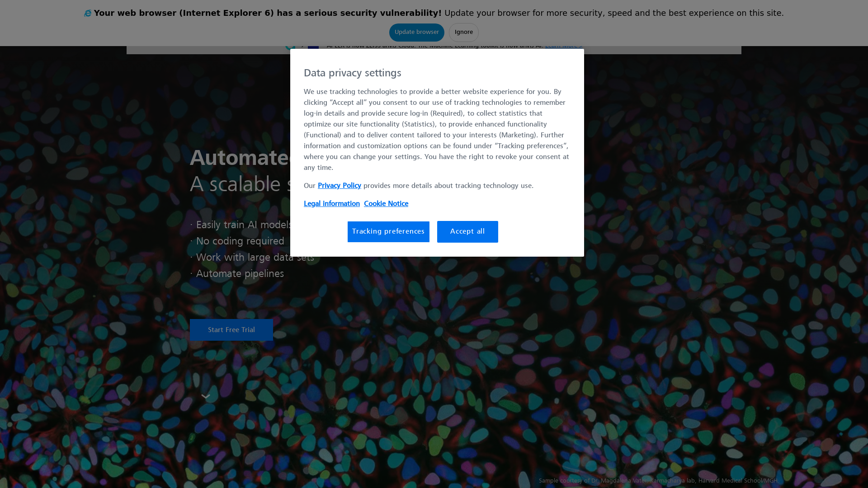Open the Legal Information link
This screenshot has height=488, width=868.
(331, 204)
